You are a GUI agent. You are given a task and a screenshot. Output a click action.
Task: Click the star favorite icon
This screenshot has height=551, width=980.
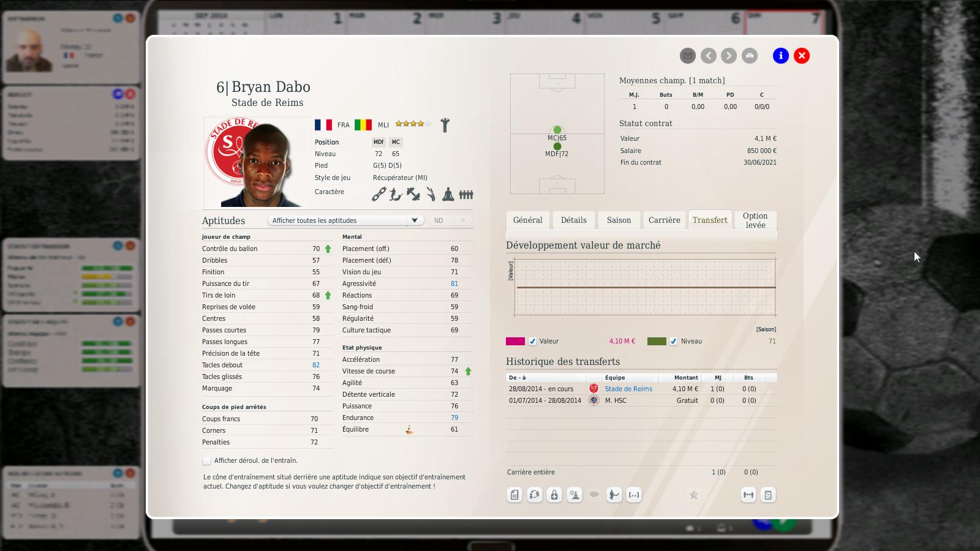pos(693,495)
